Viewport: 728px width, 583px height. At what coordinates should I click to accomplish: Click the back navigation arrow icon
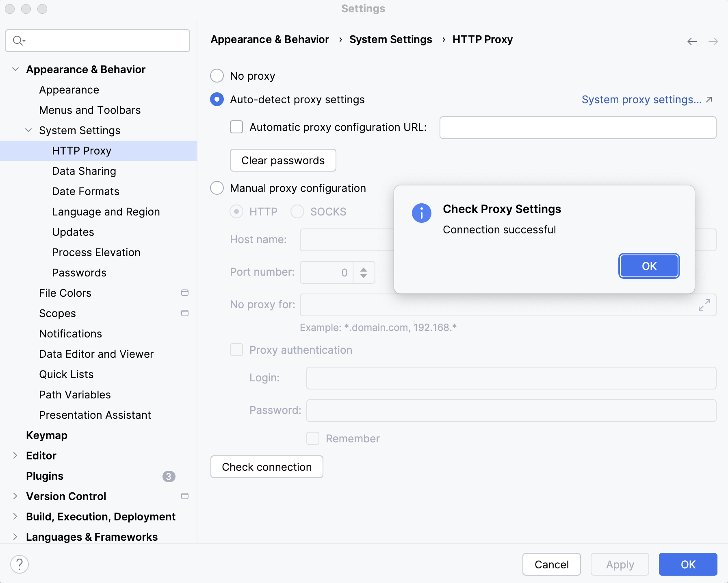pyautogui.click(x=692, y=41)
